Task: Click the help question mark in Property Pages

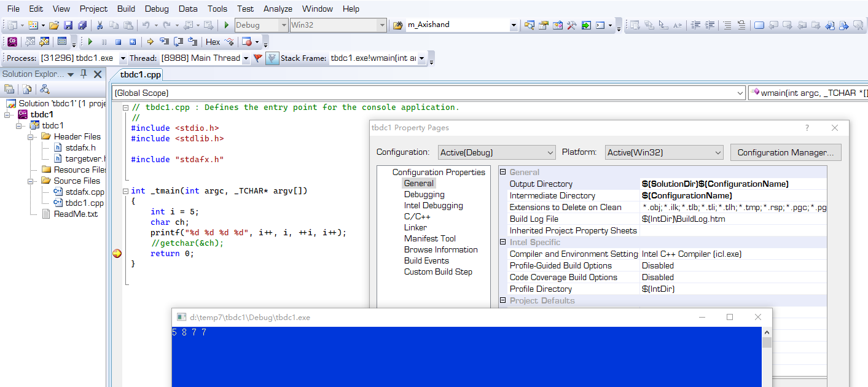Action: tap(807, 128)
